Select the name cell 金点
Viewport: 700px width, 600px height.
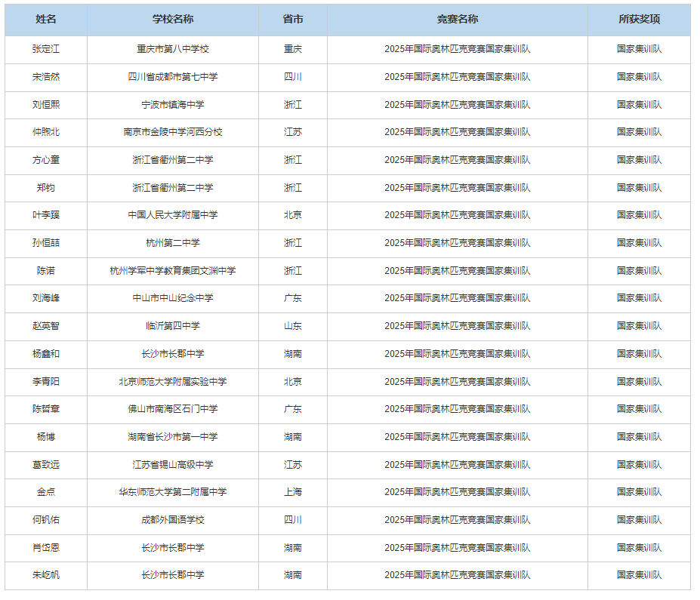click(46, 492)
